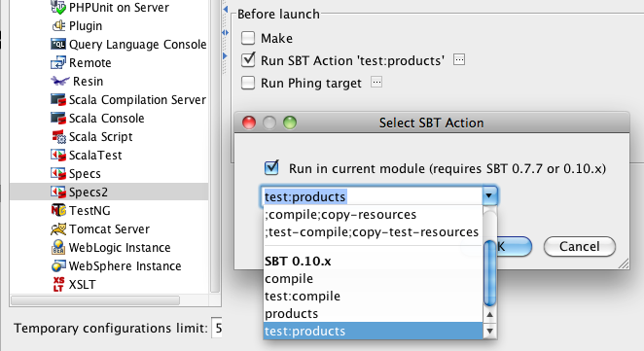Select the Tomcat Server cat icon
The height and width of the screenshot is (351, 644).
(x=58, y=229)
